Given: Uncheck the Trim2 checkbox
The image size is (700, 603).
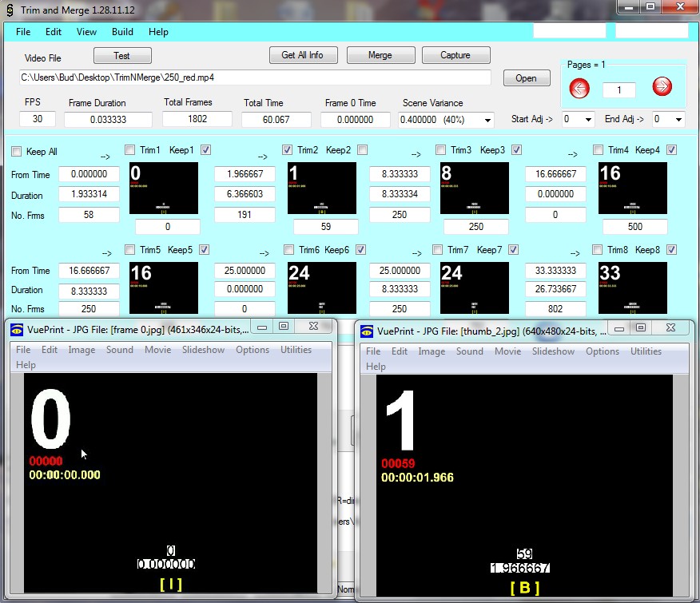Looking at the screenshot, I should click(288, 150).
